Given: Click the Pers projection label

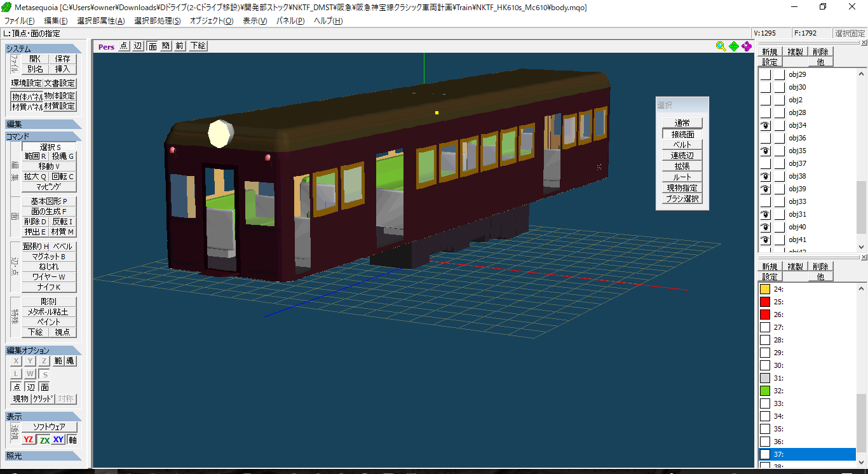Looking at the screenshot, I should point(106,46).
